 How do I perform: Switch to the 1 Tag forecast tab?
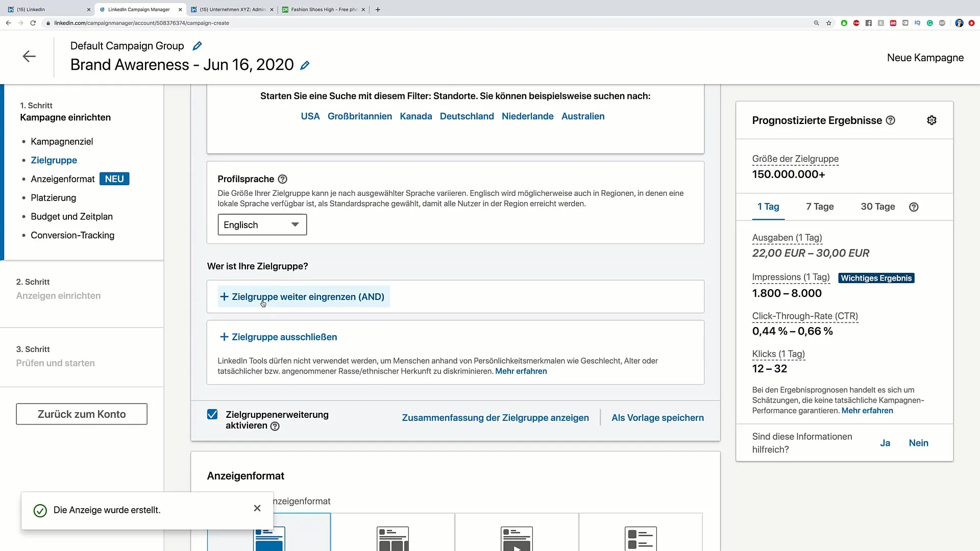point(768,207)
